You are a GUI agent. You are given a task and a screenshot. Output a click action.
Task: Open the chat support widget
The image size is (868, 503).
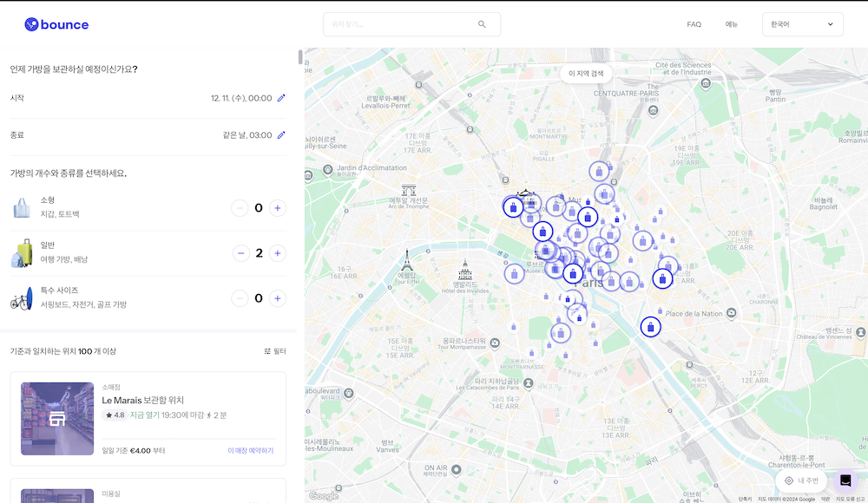845,480
